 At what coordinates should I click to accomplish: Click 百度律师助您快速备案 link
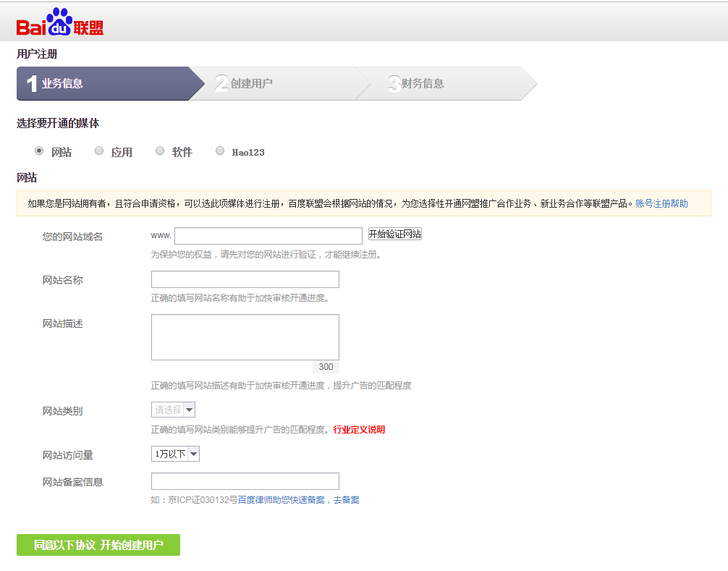(281, 500)
